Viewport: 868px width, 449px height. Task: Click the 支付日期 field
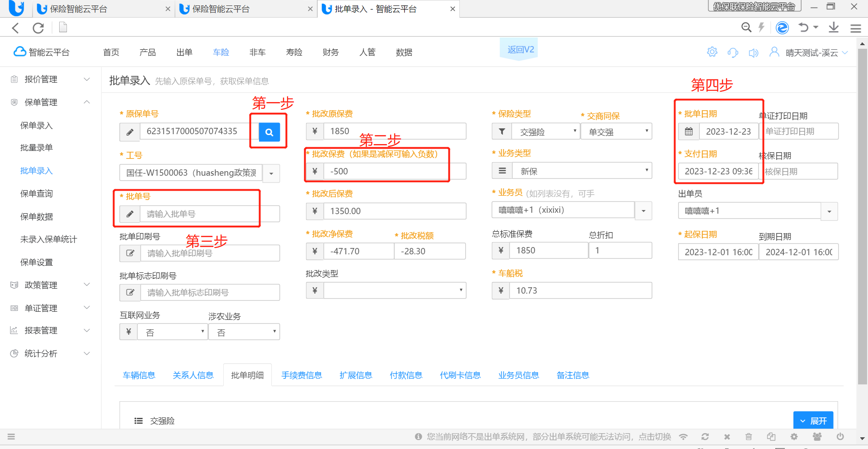(x=718, y=171)
